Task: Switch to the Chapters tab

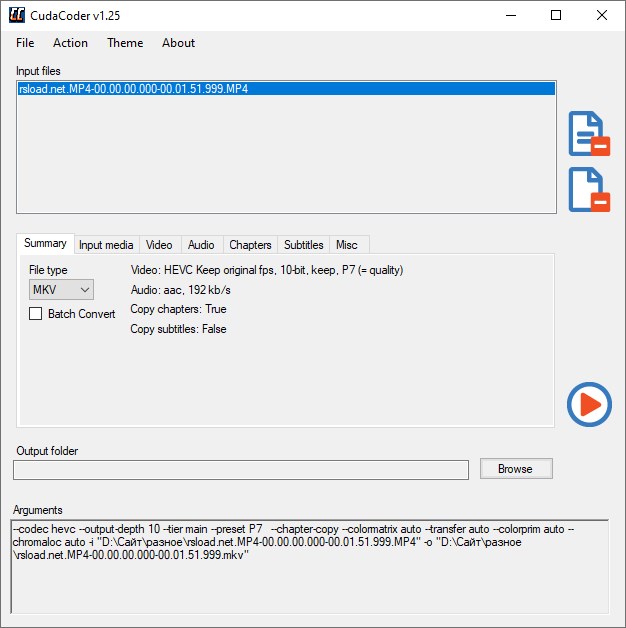Action: (250, 245)
